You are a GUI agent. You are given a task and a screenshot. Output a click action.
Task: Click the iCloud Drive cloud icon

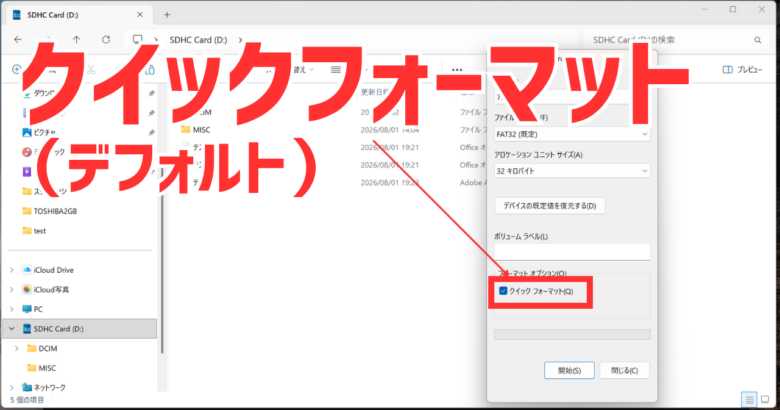27,270
